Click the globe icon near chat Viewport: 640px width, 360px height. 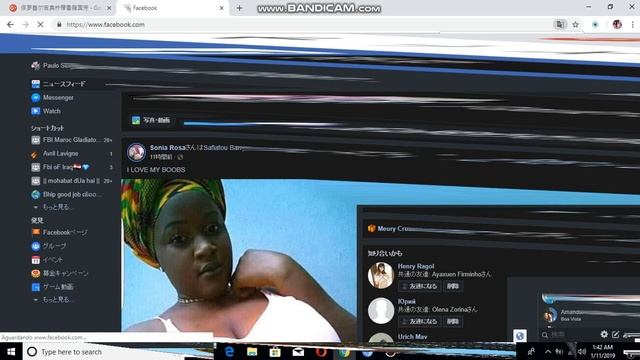coord(520,336)
